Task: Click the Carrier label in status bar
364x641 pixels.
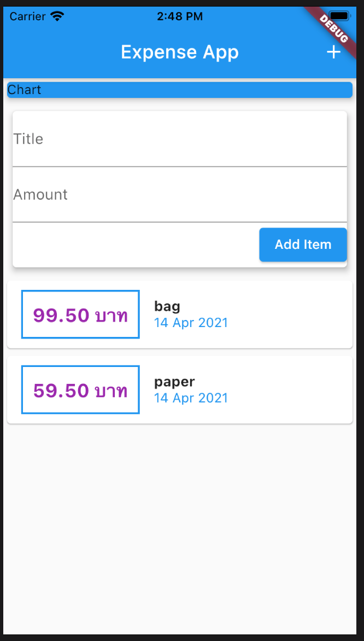Action: [x=27, y=16]
